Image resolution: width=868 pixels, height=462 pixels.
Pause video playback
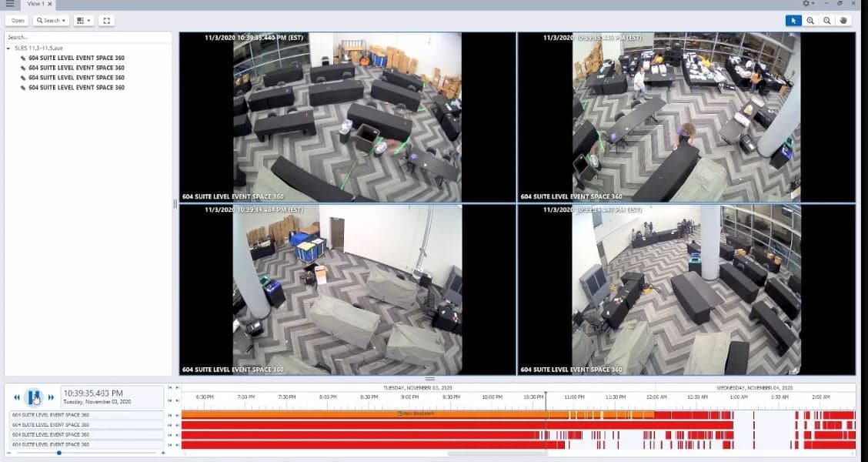coord(34,397)
